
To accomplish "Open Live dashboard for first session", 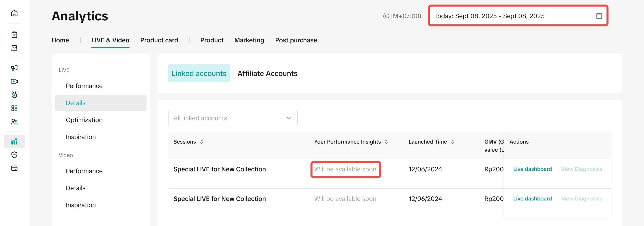I will (532, 169).
